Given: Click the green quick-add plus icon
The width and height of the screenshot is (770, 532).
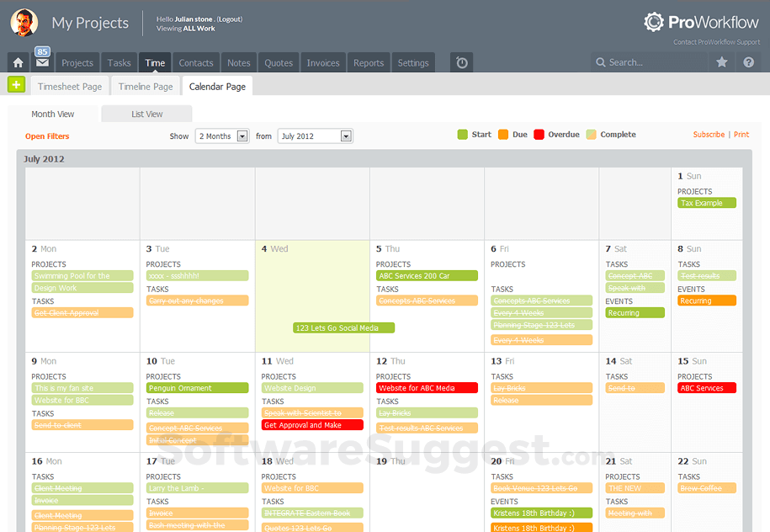Looking at the screenshot, I should pyautogui.click(x=15, y=84).
